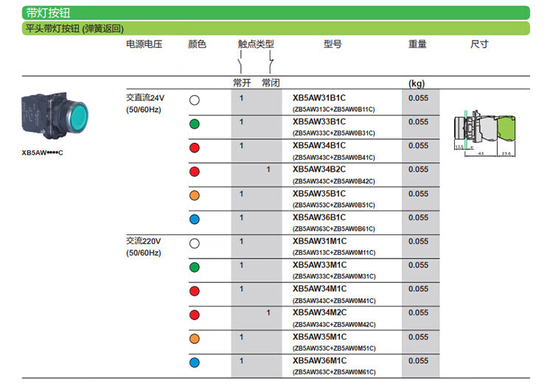
Task: Select the green color circle beside XB5AW33B1C
Action: click(x=194, y=124)
